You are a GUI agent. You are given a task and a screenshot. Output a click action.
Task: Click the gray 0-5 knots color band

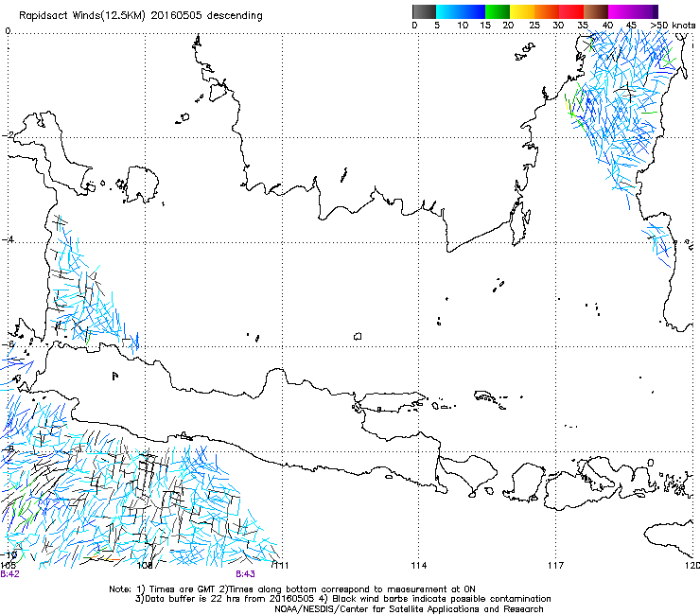pos(424,11)
